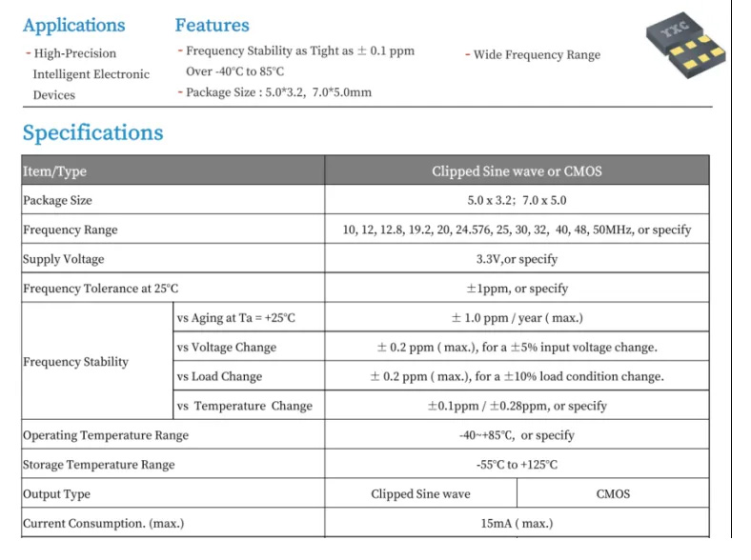Click 'Clipped Sine wave or CMOS' header cell
Viewport: 751px width, 560px height.
click(517, 170)
